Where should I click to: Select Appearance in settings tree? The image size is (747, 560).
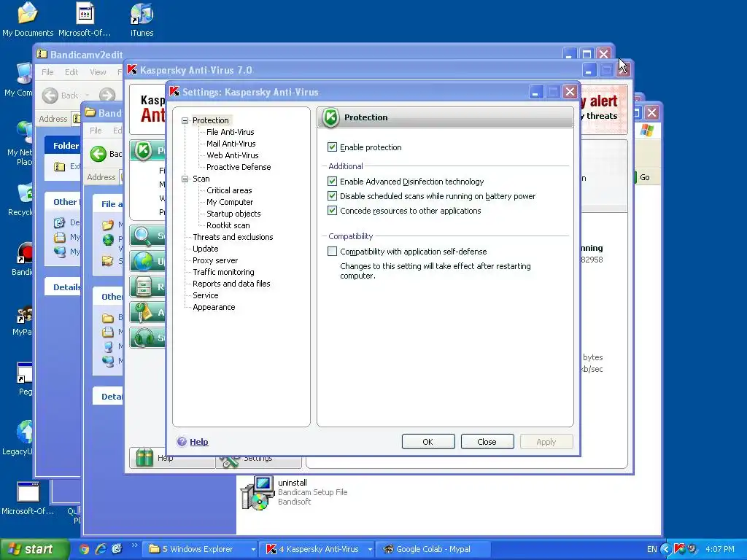pos(214,307)
